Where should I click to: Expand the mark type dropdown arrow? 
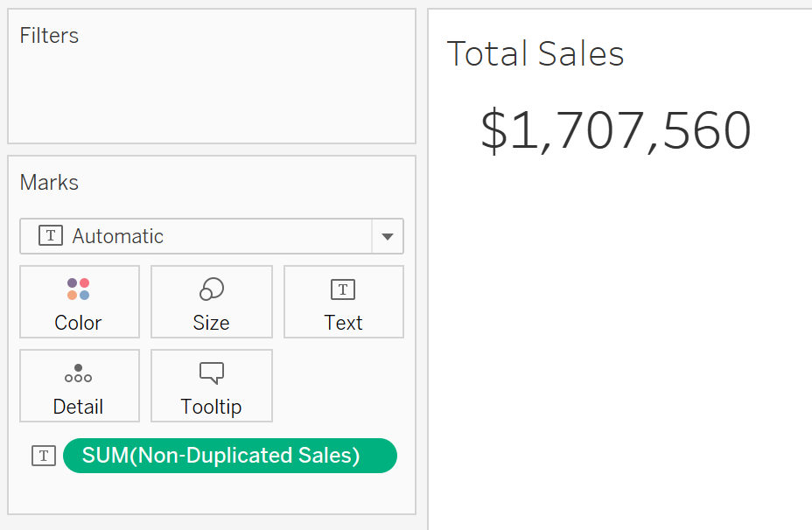click(388, 236)
